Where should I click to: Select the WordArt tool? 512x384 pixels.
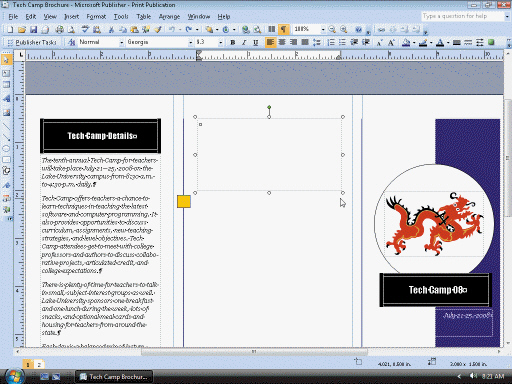(6, 99)
